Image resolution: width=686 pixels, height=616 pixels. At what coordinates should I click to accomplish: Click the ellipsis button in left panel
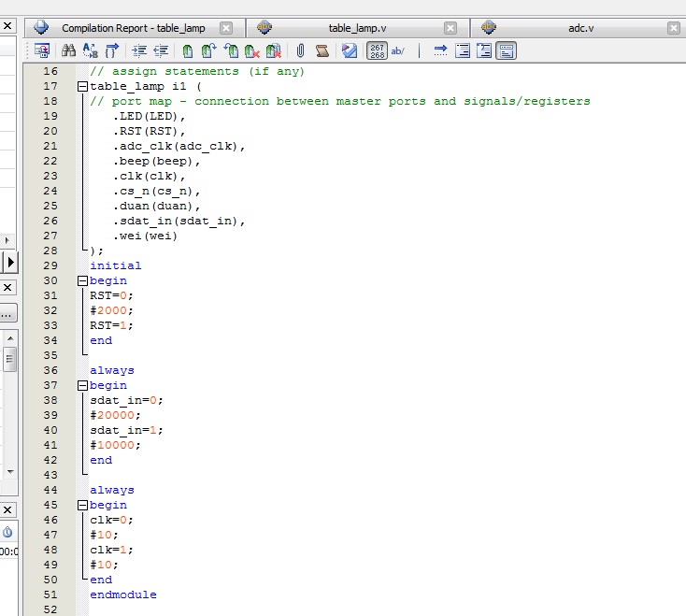(x=7, y=314)
